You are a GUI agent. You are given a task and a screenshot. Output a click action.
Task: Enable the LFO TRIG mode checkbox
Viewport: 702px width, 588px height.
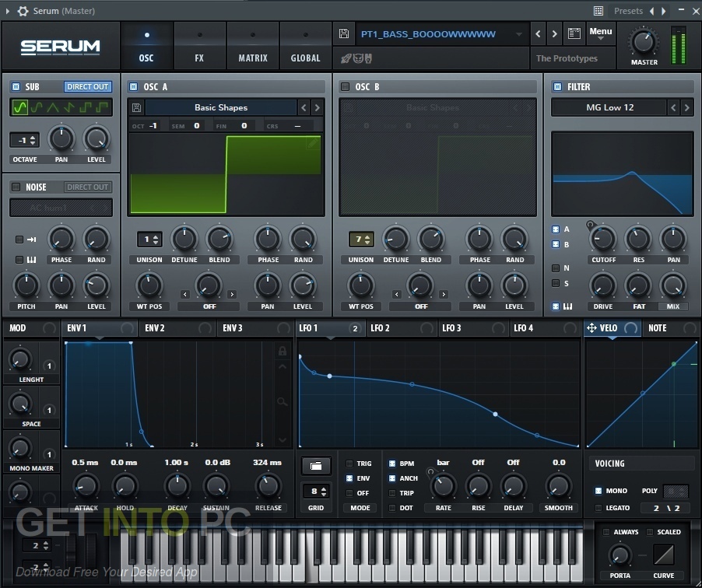(349, 464)
